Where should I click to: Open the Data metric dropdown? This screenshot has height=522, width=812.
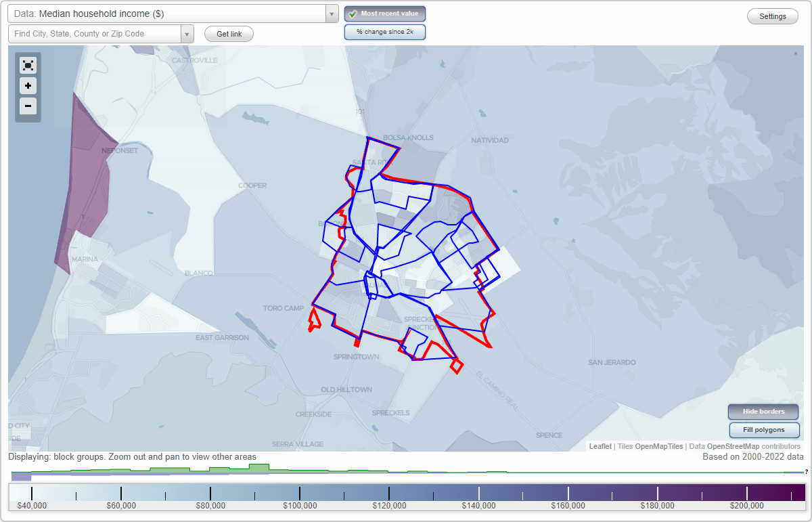331,13
